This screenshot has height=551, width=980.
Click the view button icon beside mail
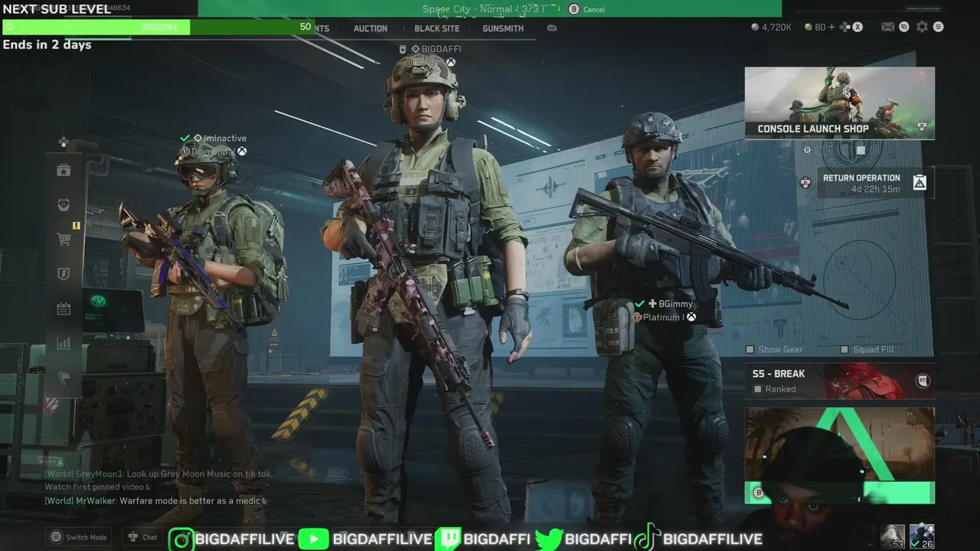[x=904, y=27]
